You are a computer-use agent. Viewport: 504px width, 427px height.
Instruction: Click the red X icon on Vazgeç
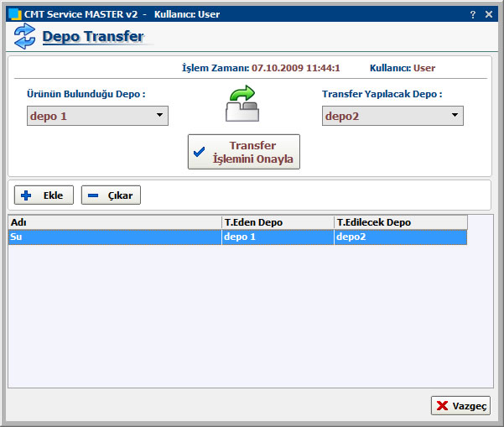[x=442, y=406]
